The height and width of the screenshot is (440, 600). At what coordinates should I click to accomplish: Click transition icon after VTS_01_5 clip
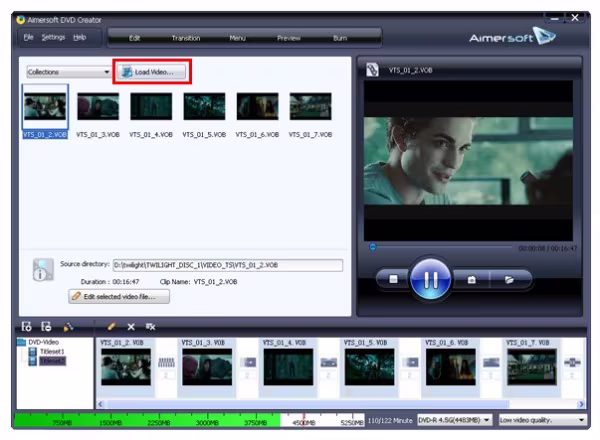(x=410, y=362)
